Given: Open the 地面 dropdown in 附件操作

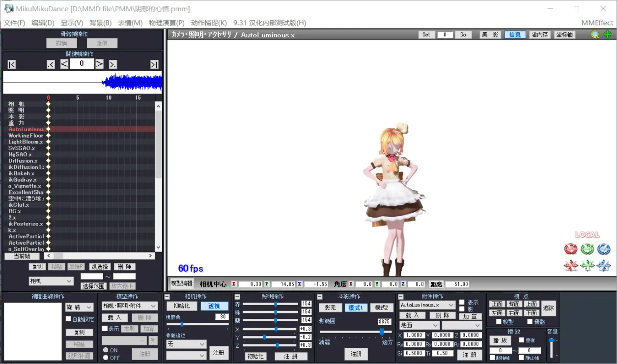Looking at the screenshot, I should (x=419, y=325).
